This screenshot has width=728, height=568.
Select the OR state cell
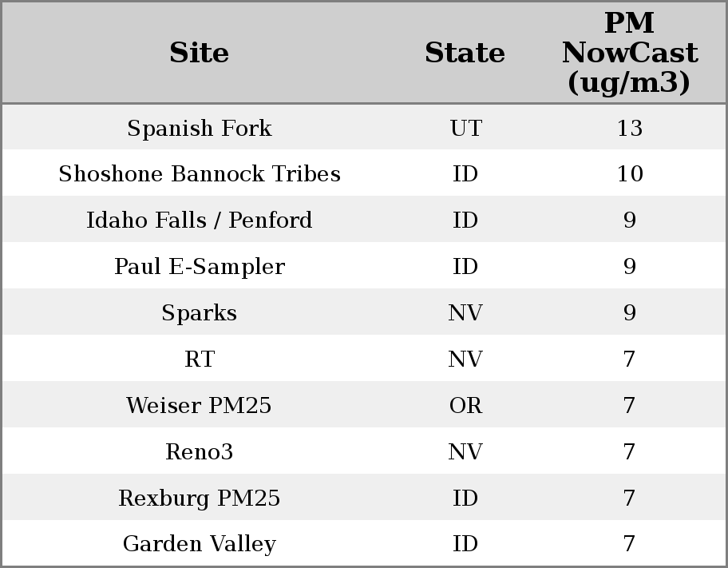pyautogui.click(x=465, y=406)
